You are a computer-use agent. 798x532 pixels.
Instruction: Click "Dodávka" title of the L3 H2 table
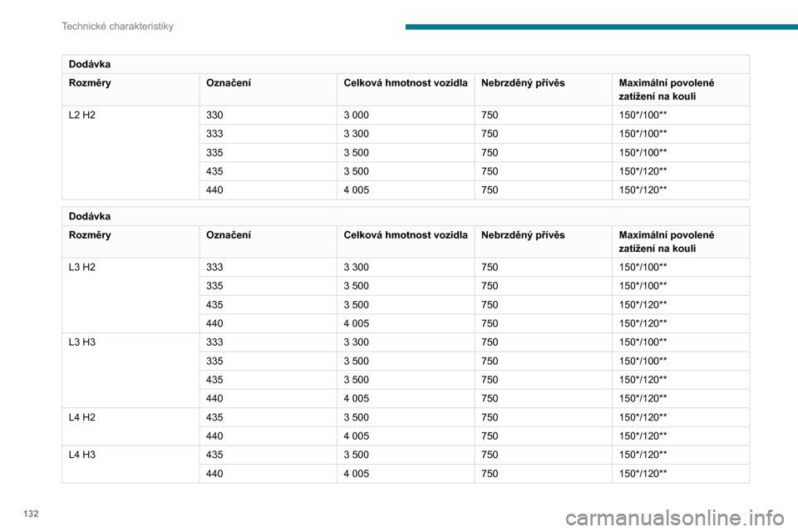[90, 216]
